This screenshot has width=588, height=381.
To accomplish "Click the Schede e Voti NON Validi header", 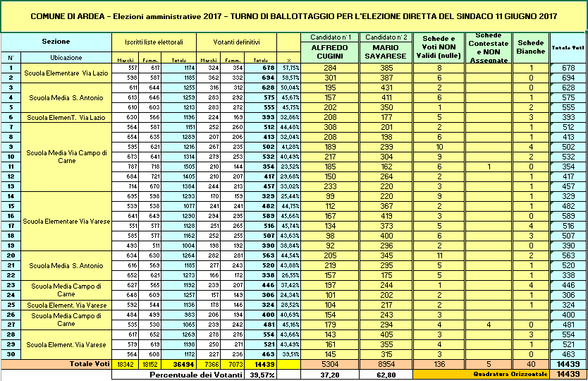I will coord(437,47).
